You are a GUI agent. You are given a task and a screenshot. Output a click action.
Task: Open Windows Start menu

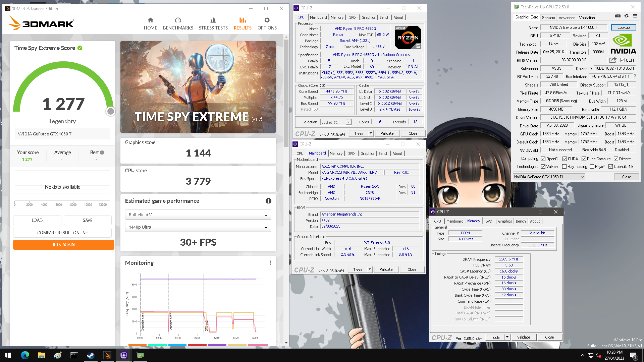(x=8, y=355)
